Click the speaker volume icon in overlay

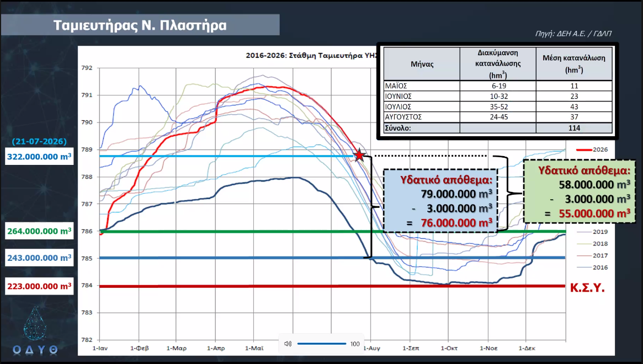tap(288, 344)
